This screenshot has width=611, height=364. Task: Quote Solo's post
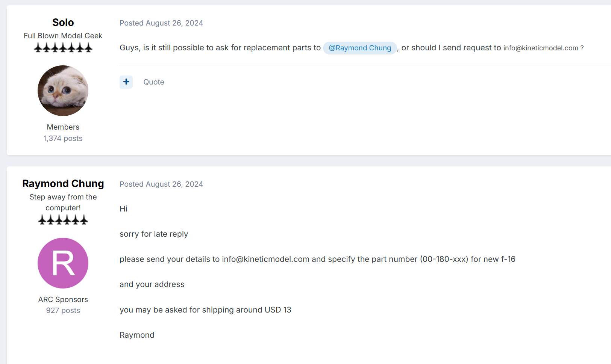click(x=154, y=82)
